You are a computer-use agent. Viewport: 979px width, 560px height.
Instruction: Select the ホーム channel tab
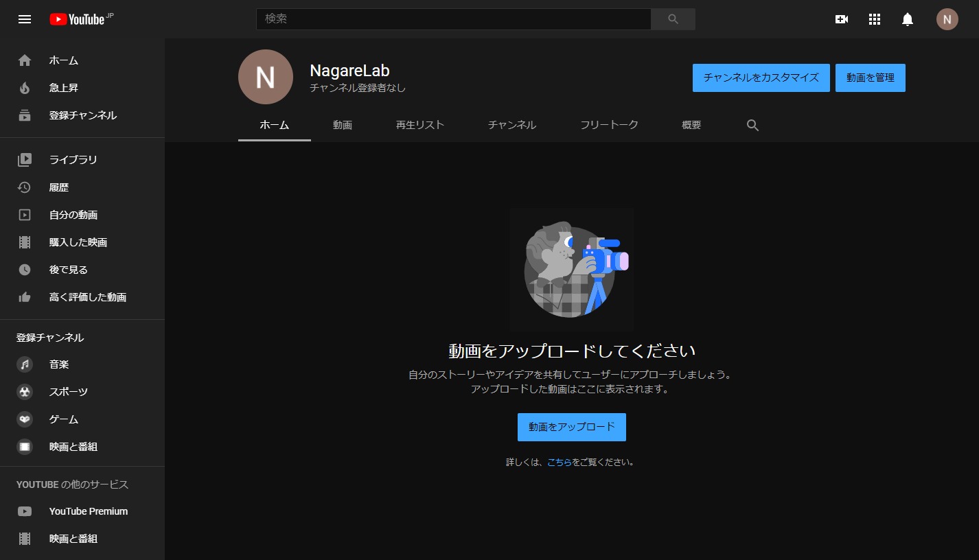275,125
